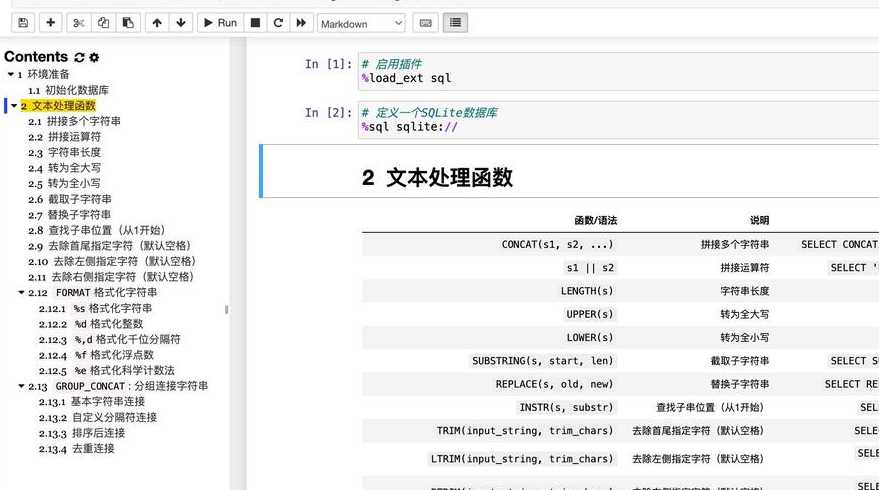Go to 2.12.1 %s 格式化字符串

(95, 308)
